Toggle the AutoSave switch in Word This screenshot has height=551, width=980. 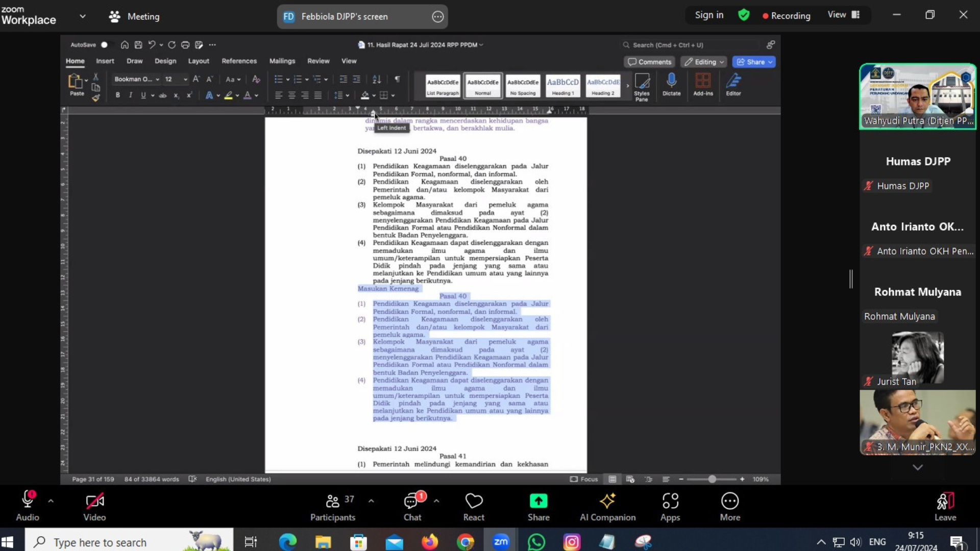point(105,45)
